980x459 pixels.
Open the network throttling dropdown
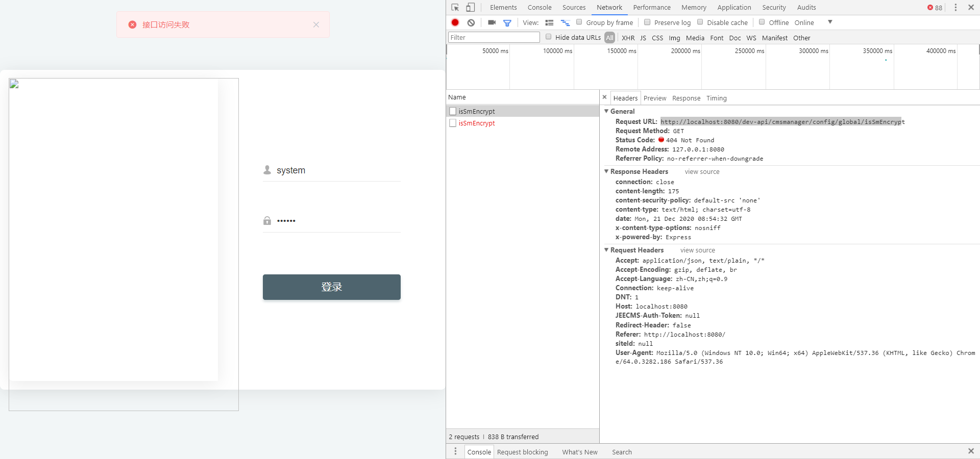[x=830, y=22]
